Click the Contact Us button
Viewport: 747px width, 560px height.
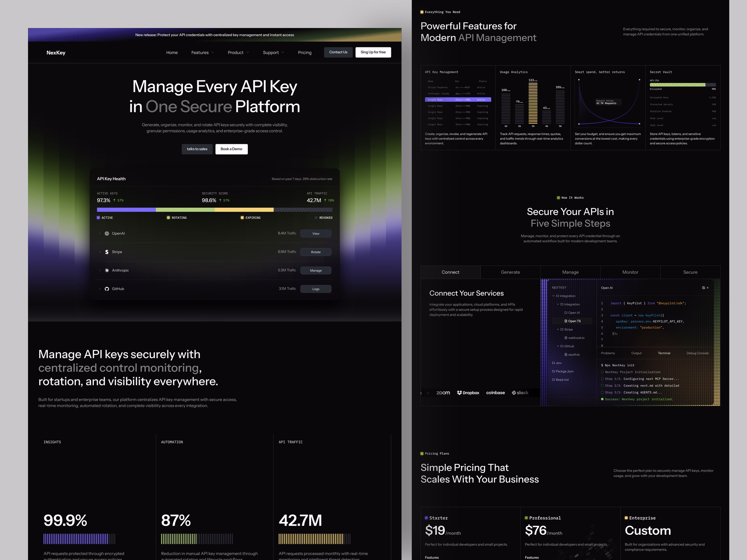coord(338,52)
